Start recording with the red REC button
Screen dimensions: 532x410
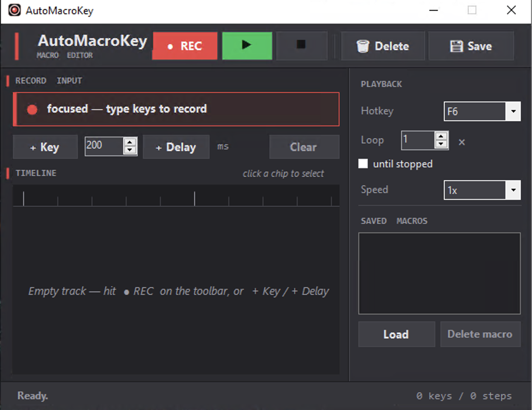(185, 46)
